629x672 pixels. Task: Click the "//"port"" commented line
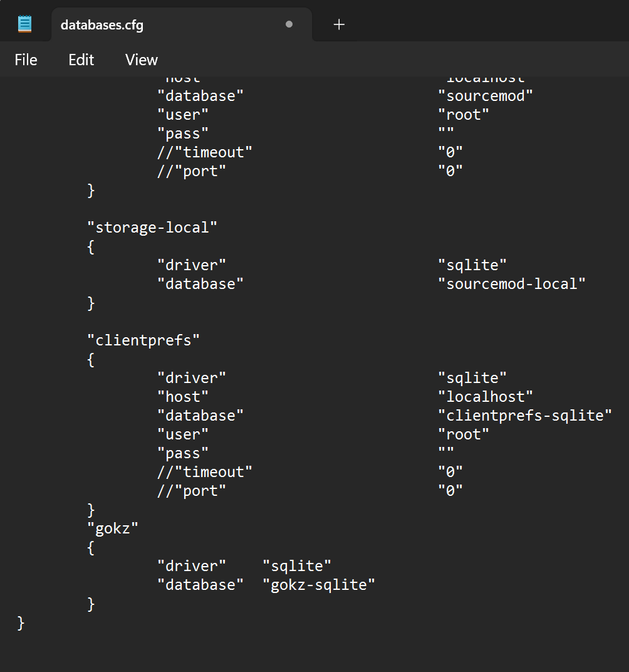[x=191, y=490]
